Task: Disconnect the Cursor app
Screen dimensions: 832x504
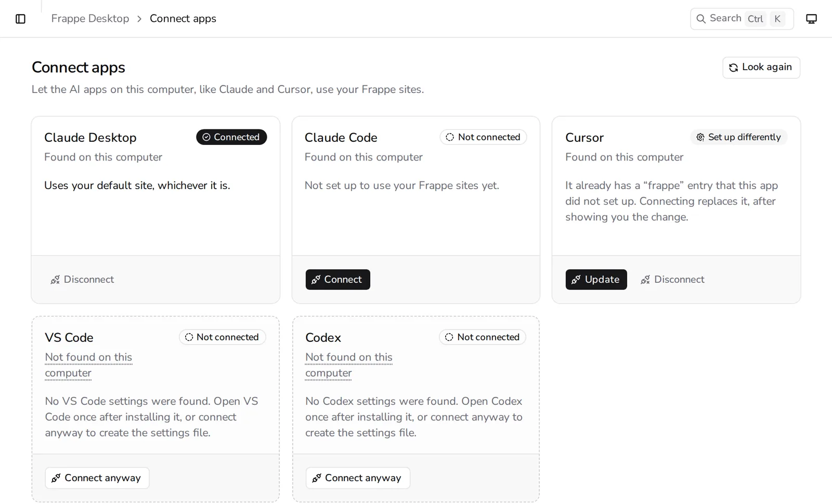Action: click(672, 280)
